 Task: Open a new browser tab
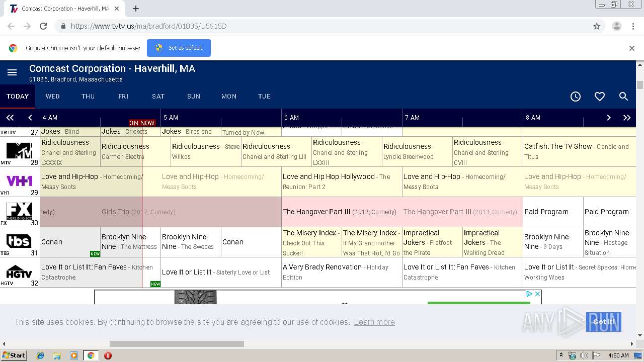136,9
